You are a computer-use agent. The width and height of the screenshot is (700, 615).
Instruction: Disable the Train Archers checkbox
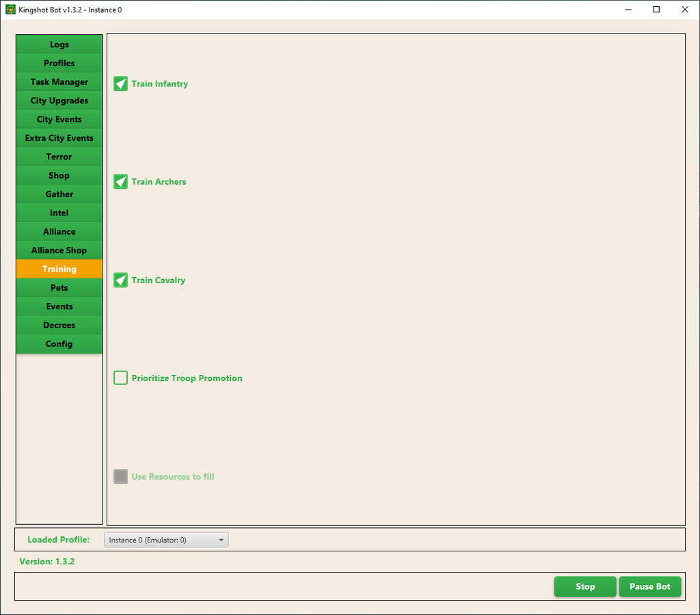pos(121,182)
